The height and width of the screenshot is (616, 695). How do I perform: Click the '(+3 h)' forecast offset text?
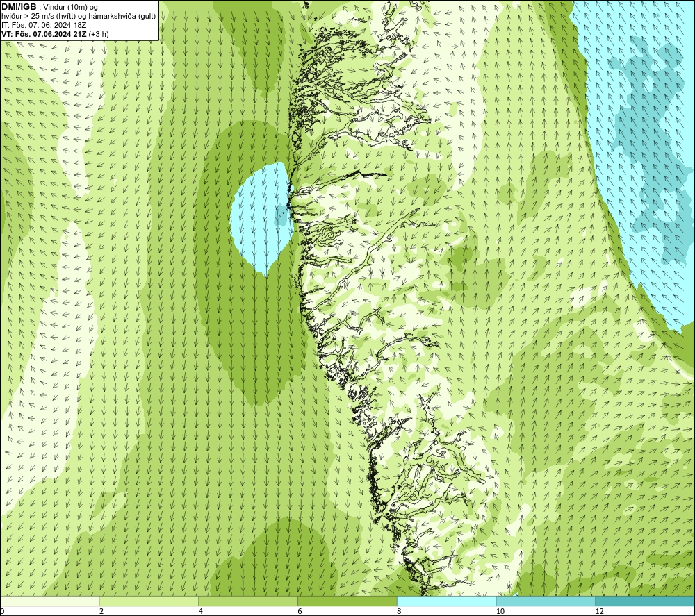point(99,33)
